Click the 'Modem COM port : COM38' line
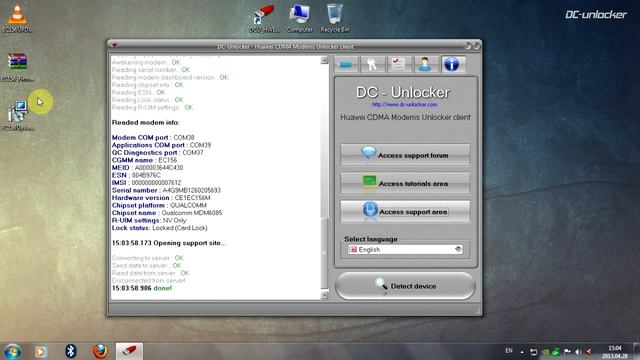The image size is (640, 360). point(153,138)
